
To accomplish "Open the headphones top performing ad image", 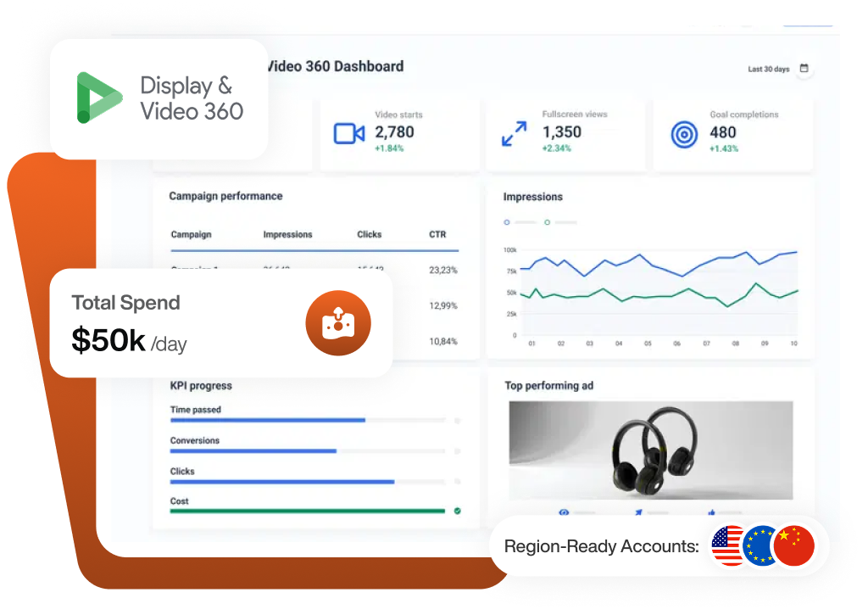I will [x=650, y=450].
